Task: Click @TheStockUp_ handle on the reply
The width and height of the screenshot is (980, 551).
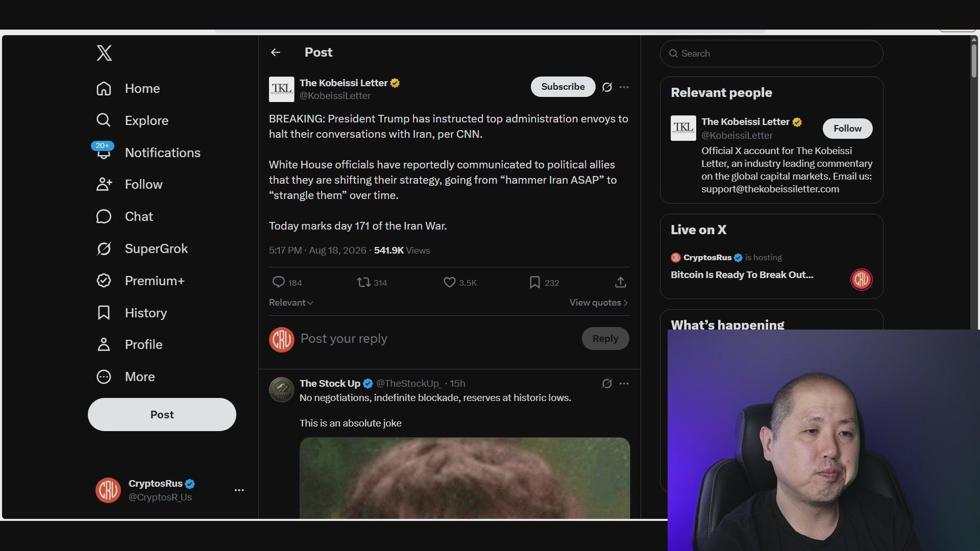Action: coord(409,384)
